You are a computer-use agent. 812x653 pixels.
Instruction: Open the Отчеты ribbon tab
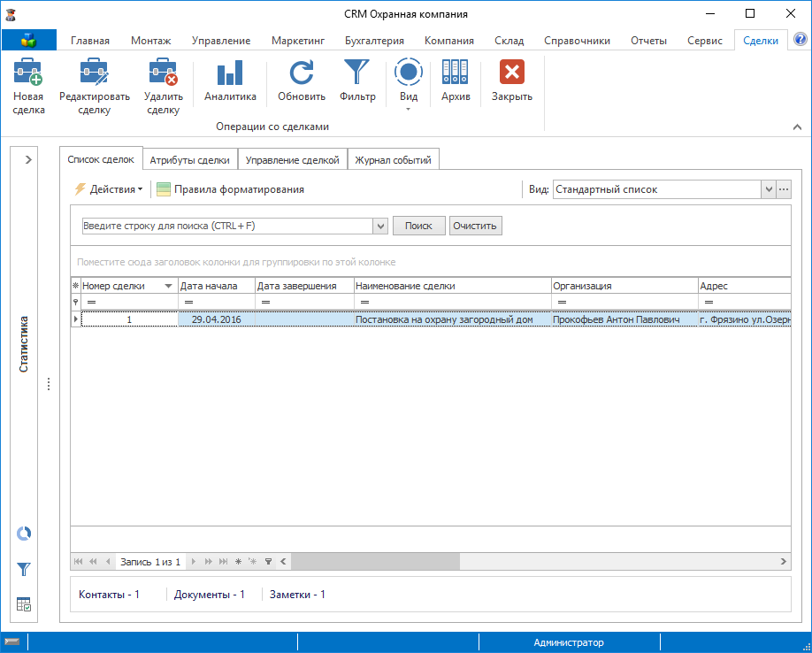click(648, 41)
